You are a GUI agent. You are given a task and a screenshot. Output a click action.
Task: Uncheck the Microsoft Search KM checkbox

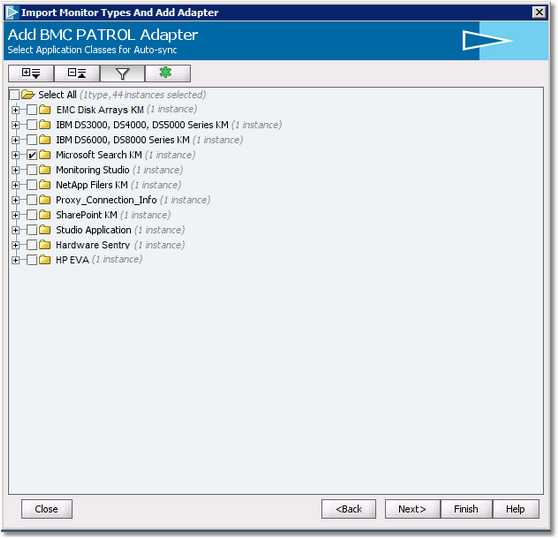coord(32,155)
